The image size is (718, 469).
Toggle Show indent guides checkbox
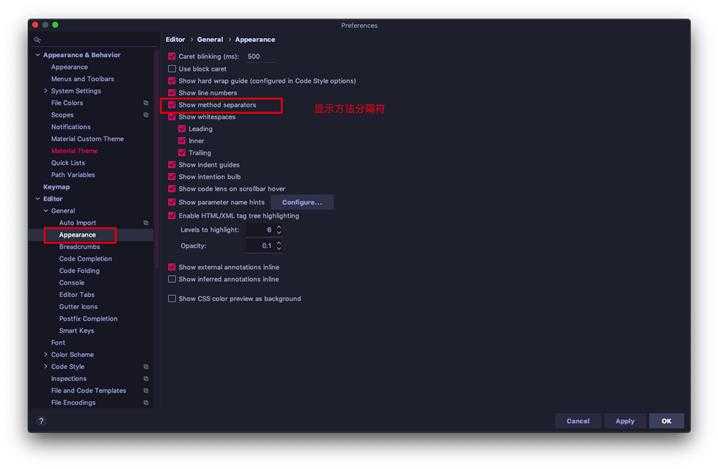[172, 165]
